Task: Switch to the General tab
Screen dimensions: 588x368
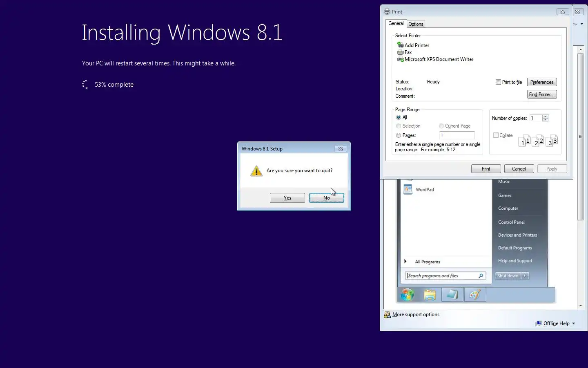Action: [396, 23]
